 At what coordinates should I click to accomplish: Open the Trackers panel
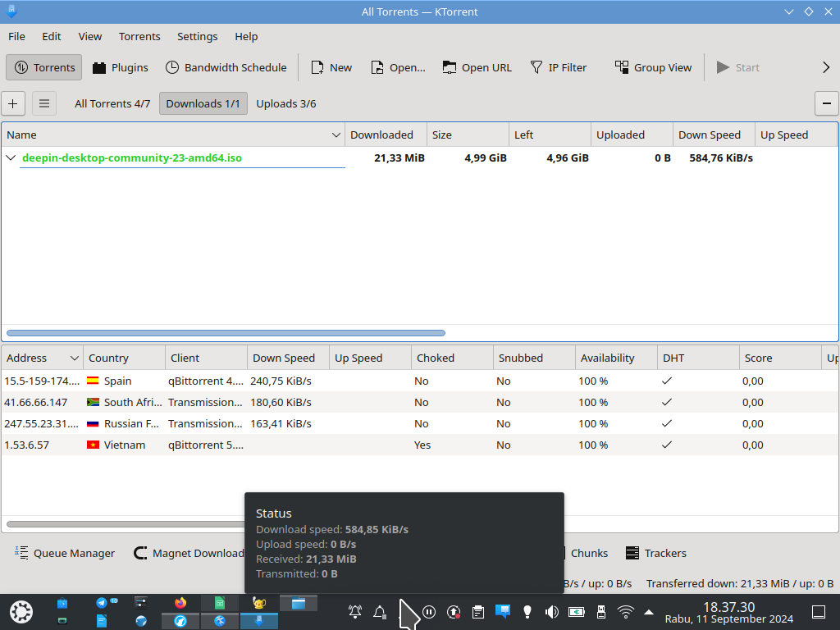coord(655,553)
